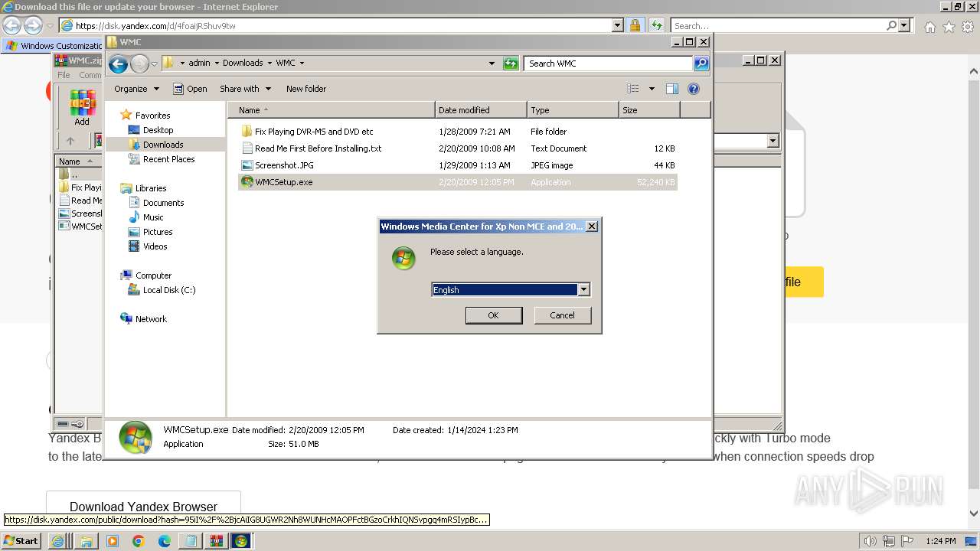Click Open in the Explorer toolbar
Screen dimensions: 980x551
click(190, 89)
